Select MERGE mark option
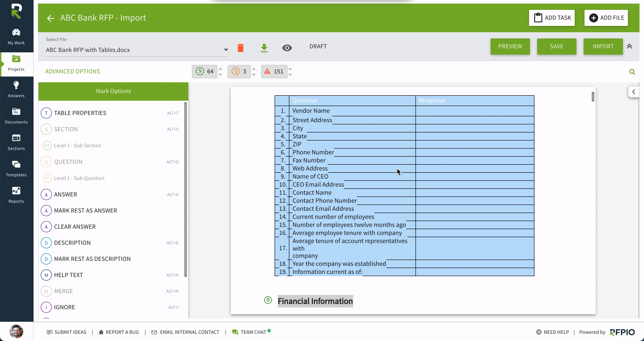 coord(110,291)
